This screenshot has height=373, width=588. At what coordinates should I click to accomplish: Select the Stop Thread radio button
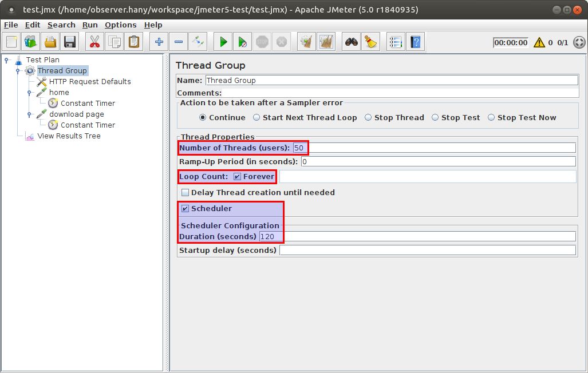point(368,117)
